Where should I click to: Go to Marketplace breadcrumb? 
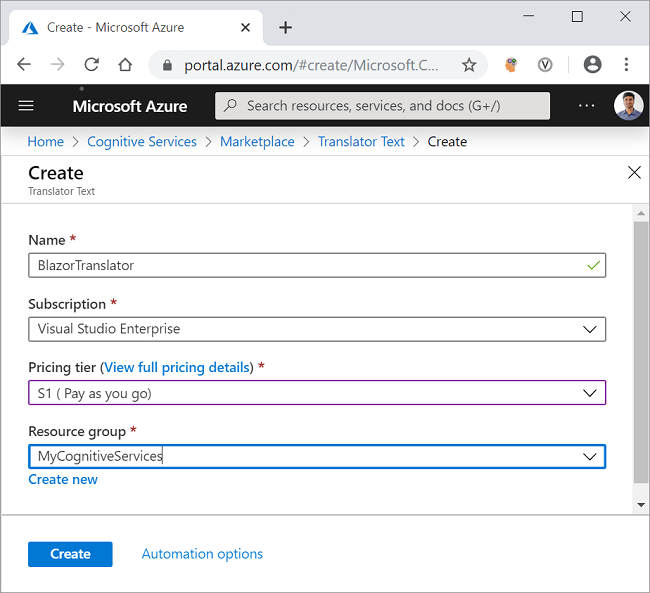257,142
